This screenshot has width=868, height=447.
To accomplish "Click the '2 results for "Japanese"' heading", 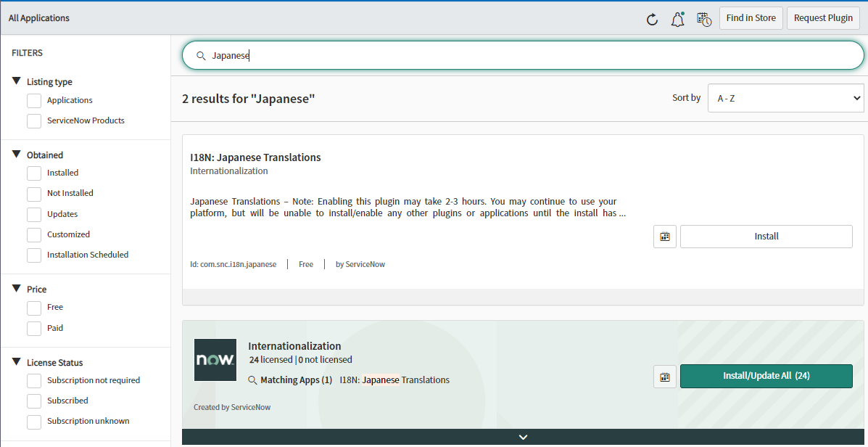I will point(249,99).
